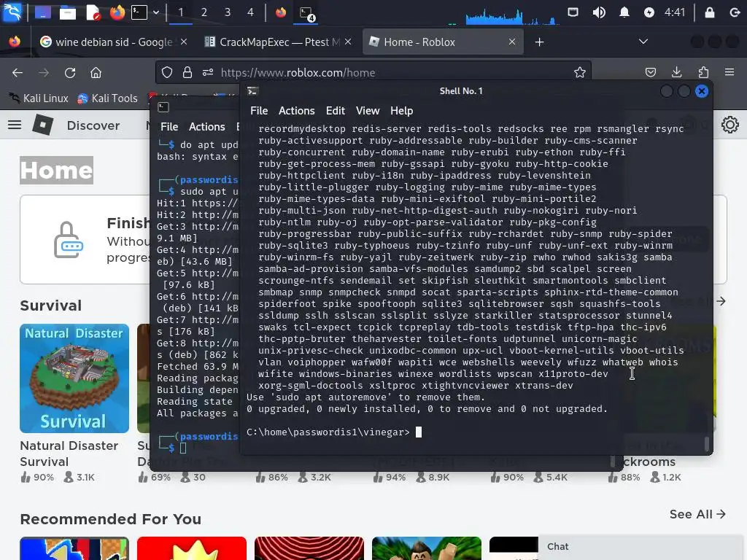Open Actions menu in Shell No. 1
This screenshot has height=560, width=747.
pyautogui.click(x=297, y=111)
